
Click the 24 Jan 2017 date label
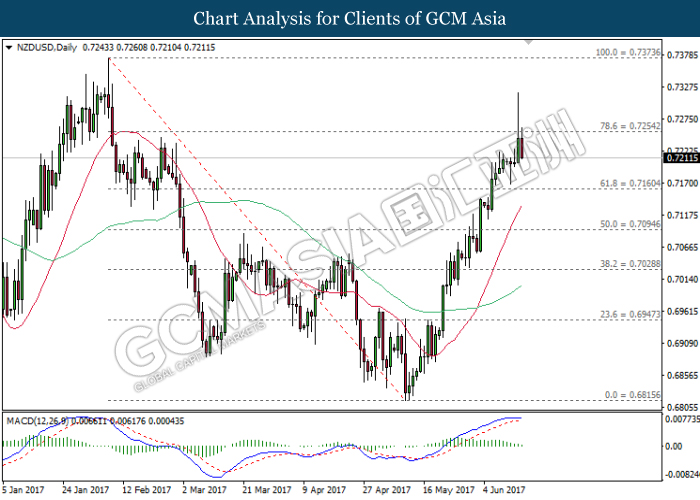pos(85,490)
